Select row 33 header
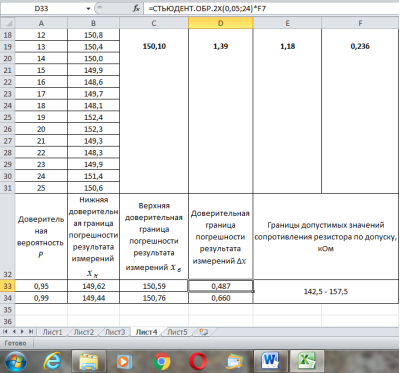The width and height of the screenshot is (400, 373). coord(8,286)
